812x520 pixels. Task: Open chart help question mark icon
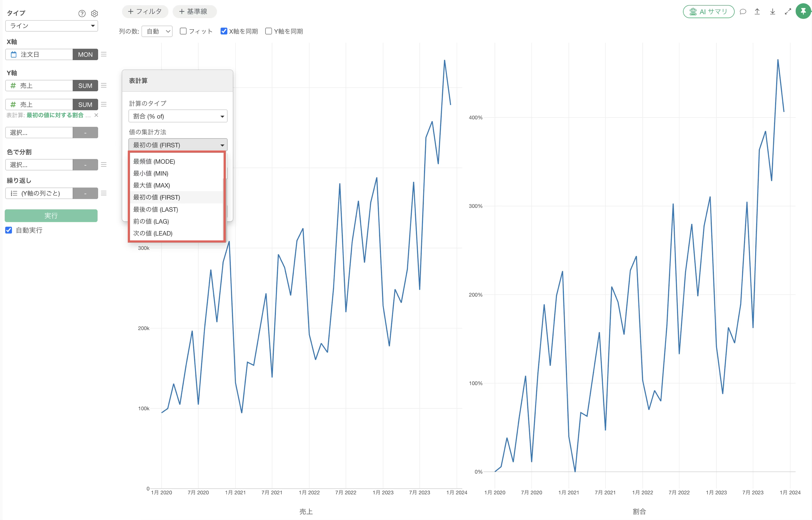pos(82,14)
